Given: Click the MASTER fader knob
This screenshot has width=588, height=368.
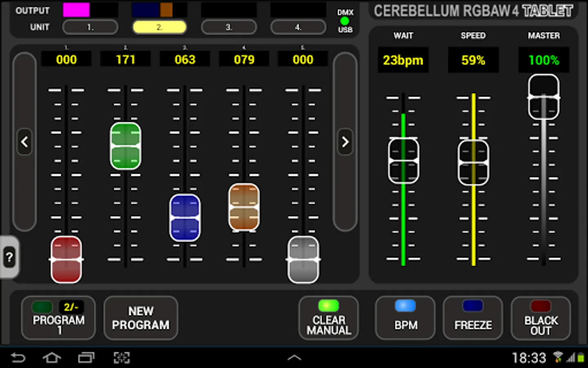Looking at the screenshot, I should tap(543, 97).
